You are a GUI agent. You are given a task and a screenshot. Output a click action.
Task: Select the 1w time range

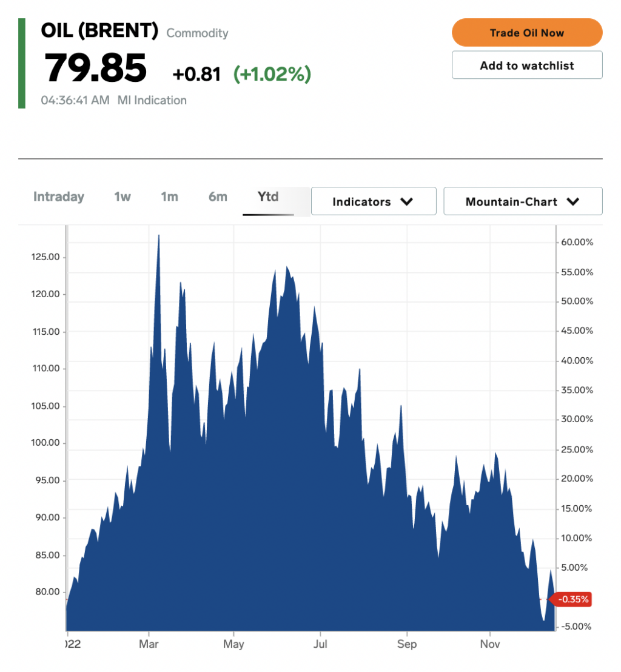pos(122,197)
